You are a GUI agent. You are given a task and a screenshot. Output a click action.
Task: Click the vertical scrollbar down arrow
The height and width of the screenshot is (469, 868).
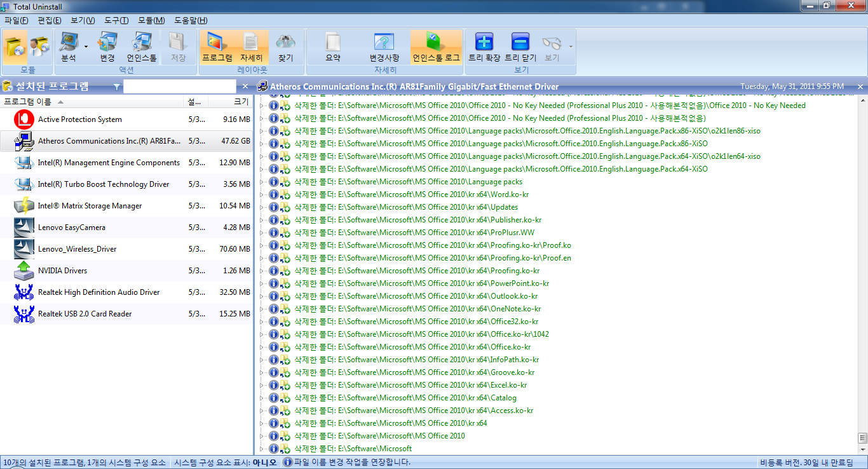[862, 449]
